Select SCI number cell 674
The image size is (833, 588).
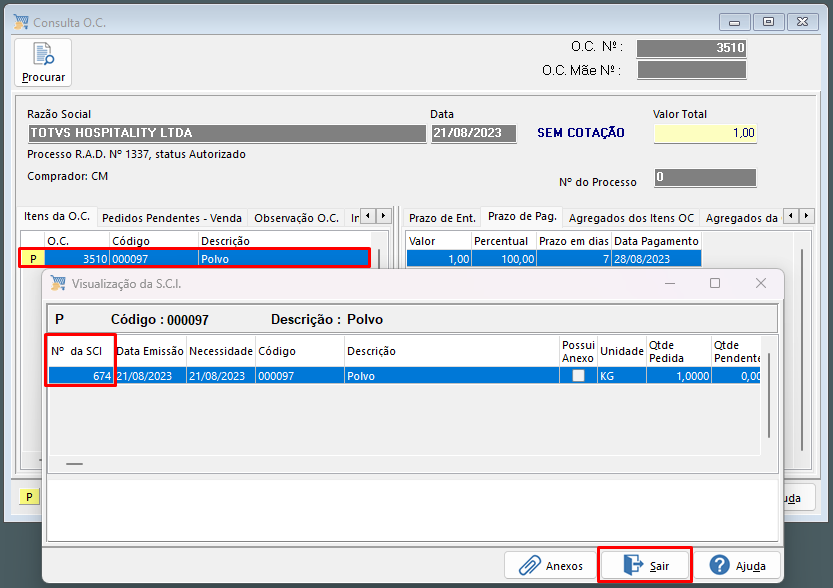click(81, 376)
